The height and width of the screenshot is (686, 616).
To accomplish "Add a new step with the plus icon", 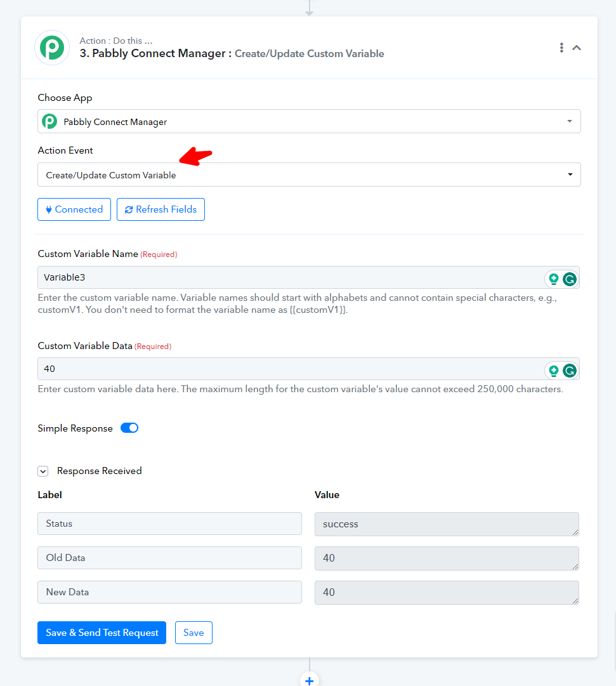I will pyautogui.click(x=310, y=680).
